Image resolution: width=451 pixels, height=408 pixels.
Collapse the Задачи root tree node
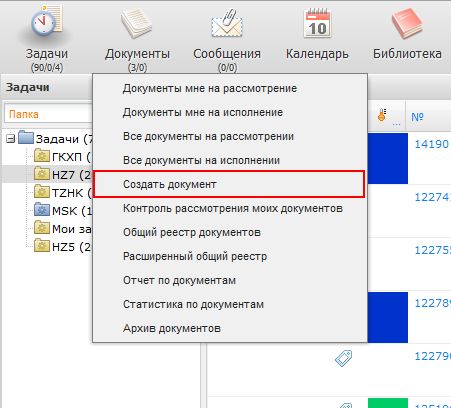(x=11, y=139)
